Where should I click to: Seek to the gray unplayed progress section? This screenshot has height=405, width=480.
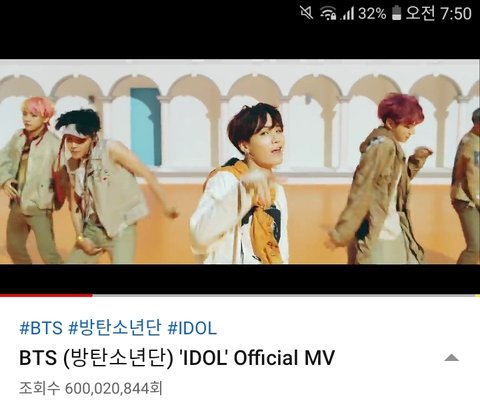tap(286, 295)
